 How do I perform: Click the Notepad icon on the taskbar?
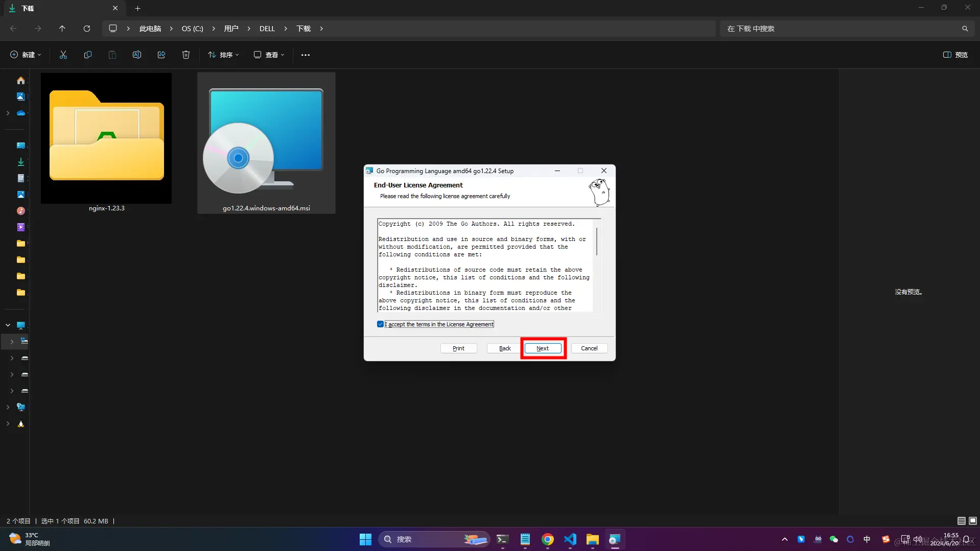coord(525,539)
